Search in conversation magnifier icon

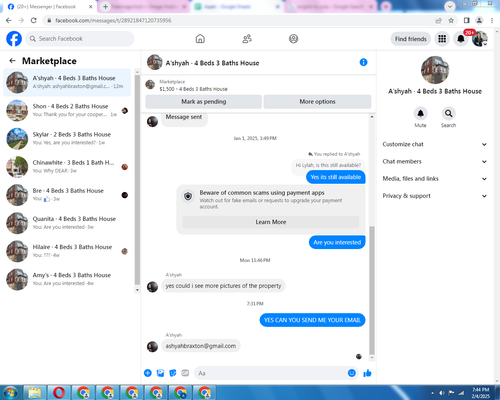(x=448, y=114)
